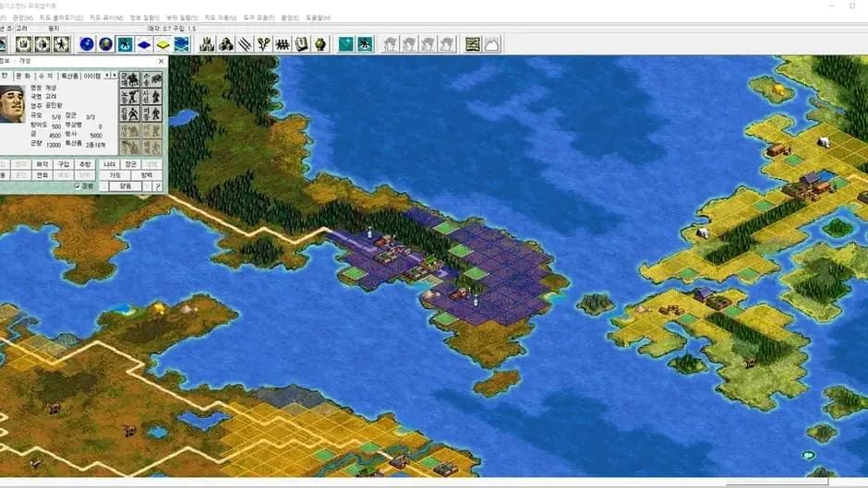Click the 닫음 close button in panel
The height and width of the screenshot is (488, 868).
127,186
